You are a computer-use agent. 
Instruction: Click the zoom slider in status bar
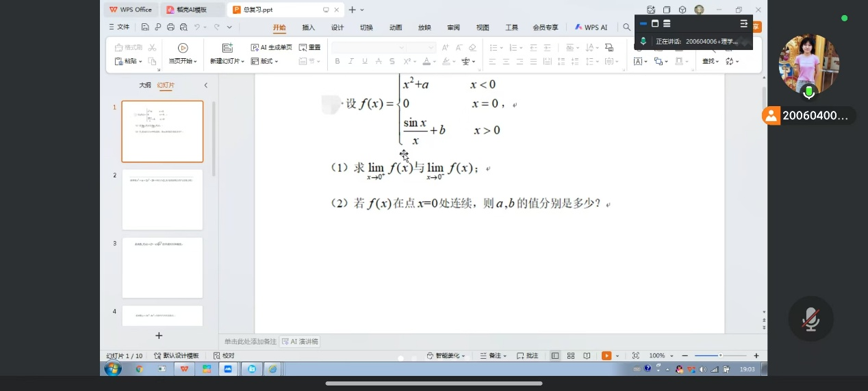pos(719,356)
